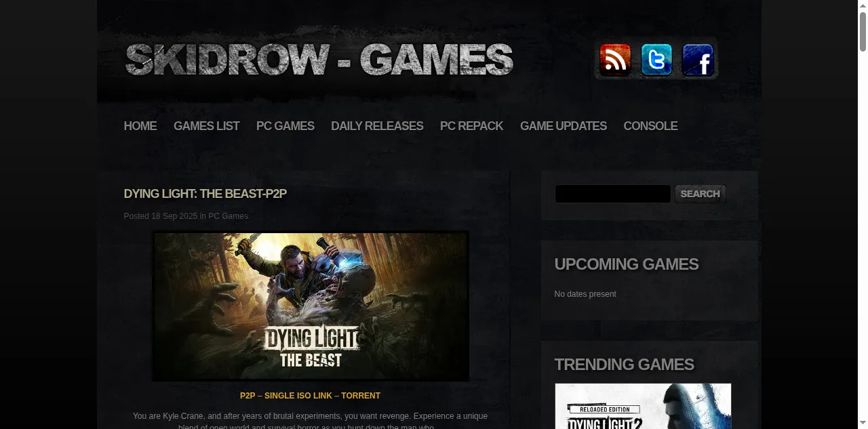The image size is (868, 429).
Task: Click the TRENDING GAMES heading
Action: (625, 365)
